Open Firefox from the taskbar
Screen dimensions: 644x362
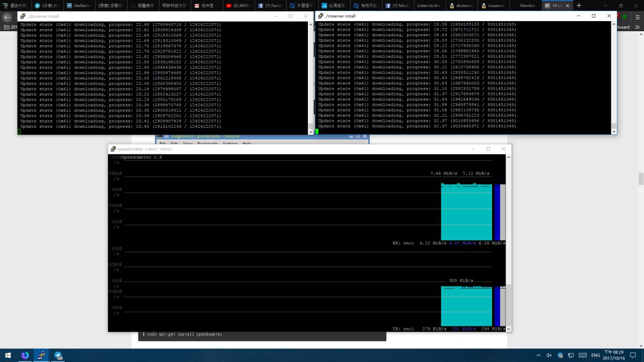(25, 355)
